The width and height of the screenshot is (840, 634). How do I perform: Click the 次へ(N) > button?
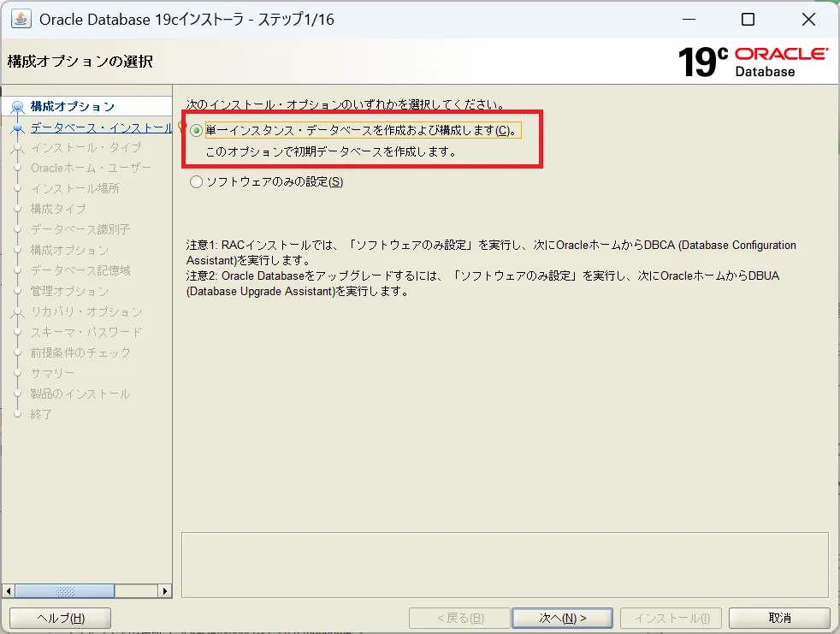click(x=562, y=618)
